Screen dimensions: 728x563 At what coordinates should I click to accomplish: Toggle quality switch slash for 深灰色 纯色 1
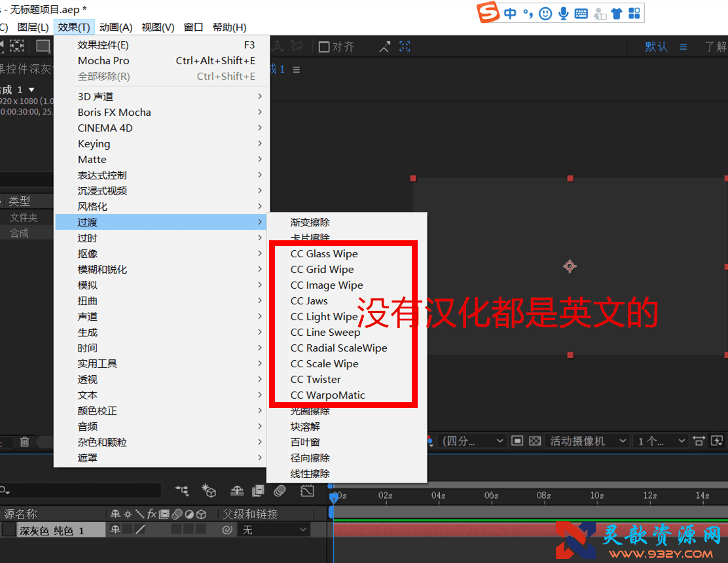(140, 529)
